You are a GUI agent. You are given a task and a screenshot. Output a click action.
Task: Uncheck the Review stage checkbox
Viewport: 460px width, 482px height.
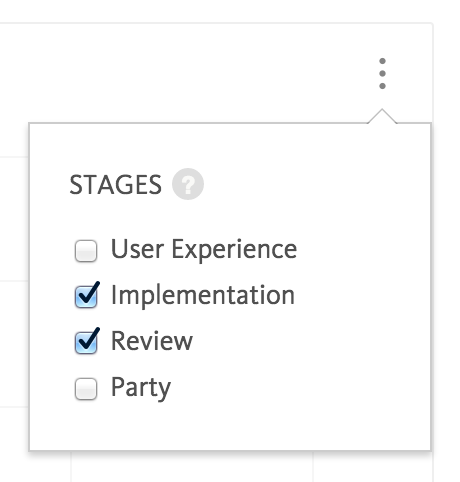(86, 342)
